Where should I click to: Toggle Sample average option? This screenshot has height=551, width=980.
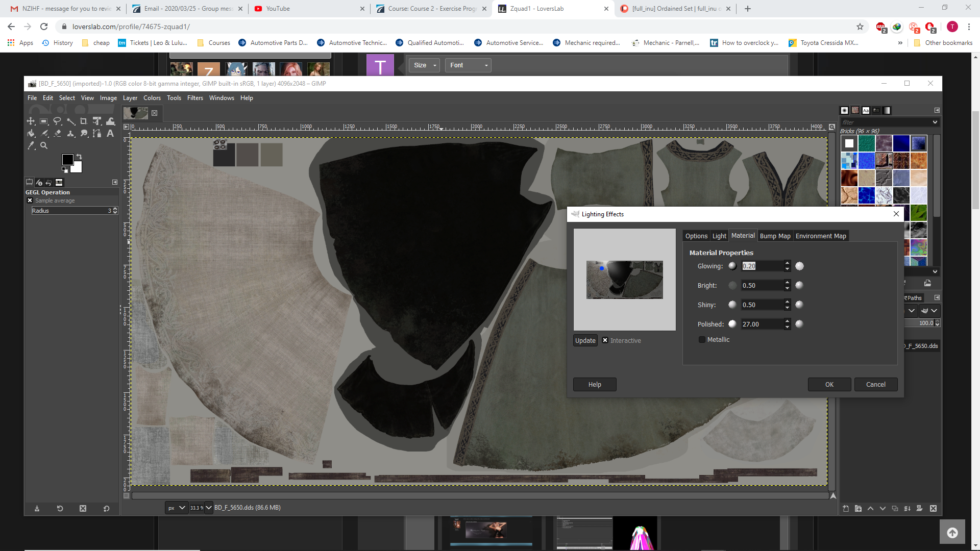[30, 201]
